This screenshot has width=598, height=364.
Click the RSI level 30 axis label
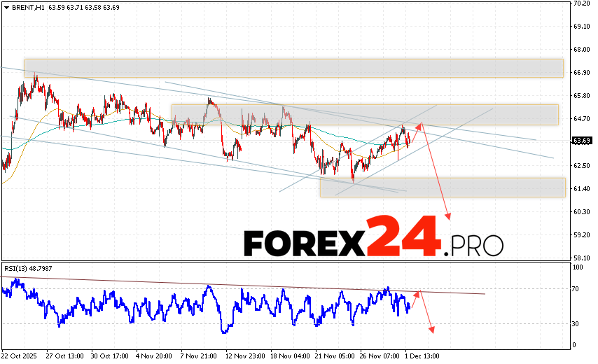pyautogui.click(x=577, y=323)
